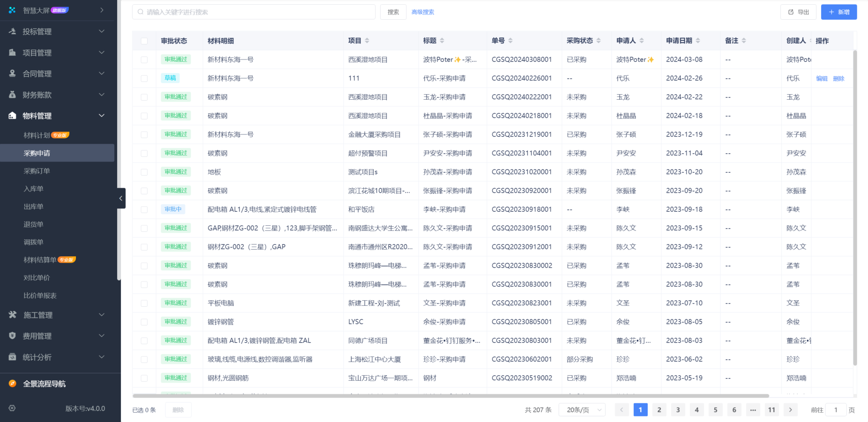Screen dimensions: 868x422
Task: Open 高级搜索 advanced search link
Action: pos(422,12)
